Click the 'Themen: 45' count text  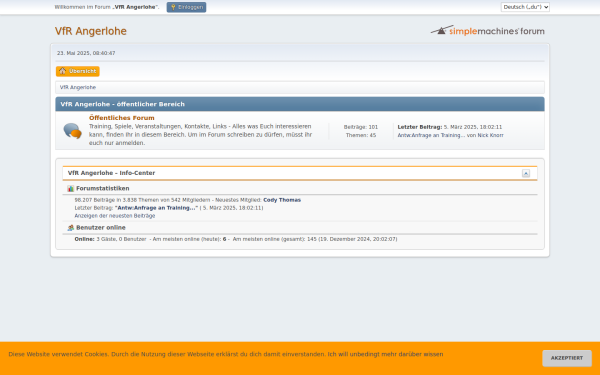click(361, 135)
